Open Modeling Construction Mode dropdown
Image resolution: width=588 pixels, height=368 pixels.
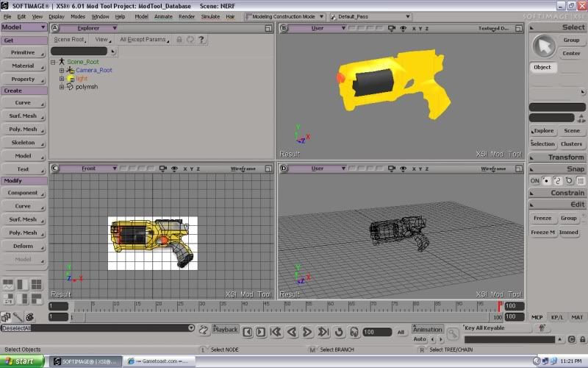point(284,16)
